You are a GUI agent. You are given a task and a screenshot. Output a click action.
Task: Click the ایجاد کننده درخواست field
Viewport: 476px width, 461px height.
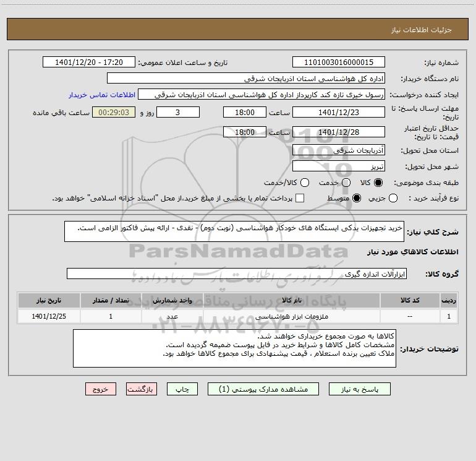click(x=261, y=95)
